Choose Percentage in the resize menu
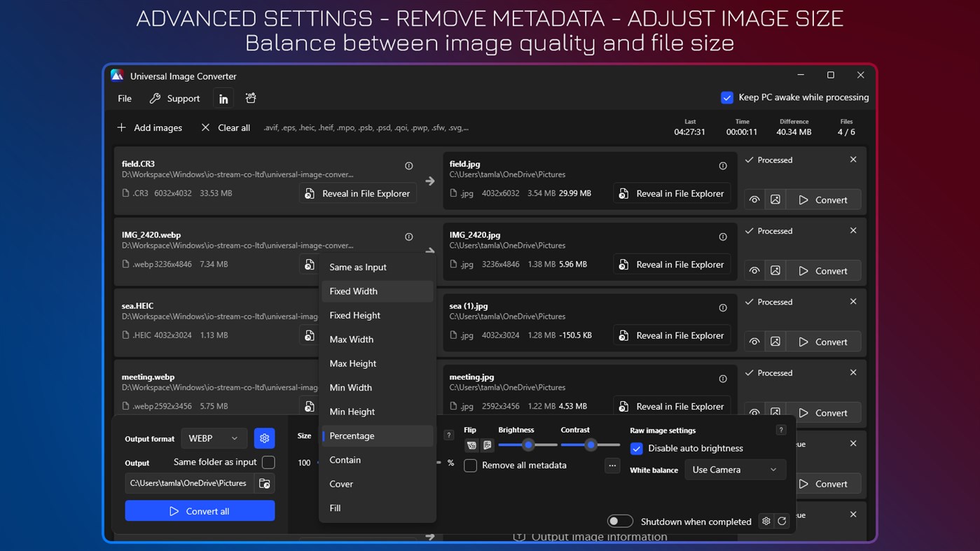Screen dimensions: 980x551 (352, 435)
